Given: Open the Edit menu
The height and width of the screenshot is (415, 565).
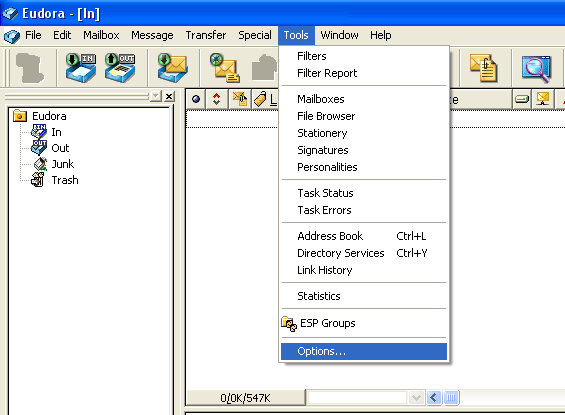Looking at the screenshot, I should pyautogui.click(x=62, y=35).
